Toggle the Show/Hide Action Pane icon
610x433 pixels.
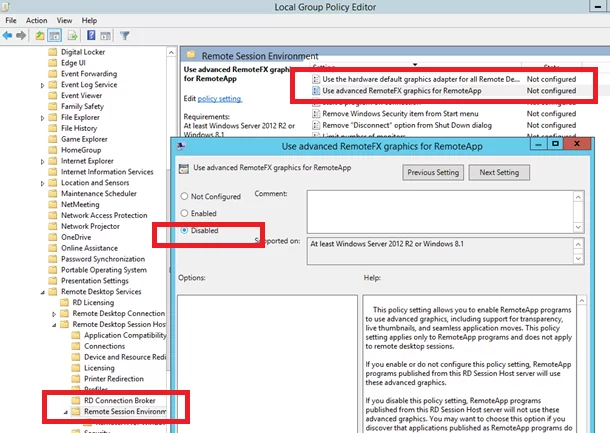(x=105, y=36)
